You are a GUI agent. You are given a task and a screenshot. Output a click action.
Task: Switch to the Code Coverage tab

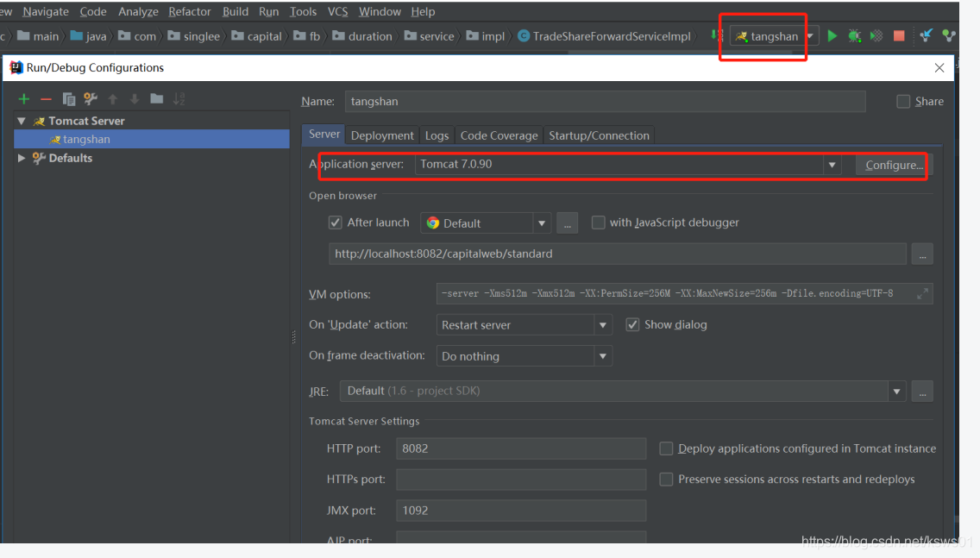pyautogui.click(x=499, y=135)
